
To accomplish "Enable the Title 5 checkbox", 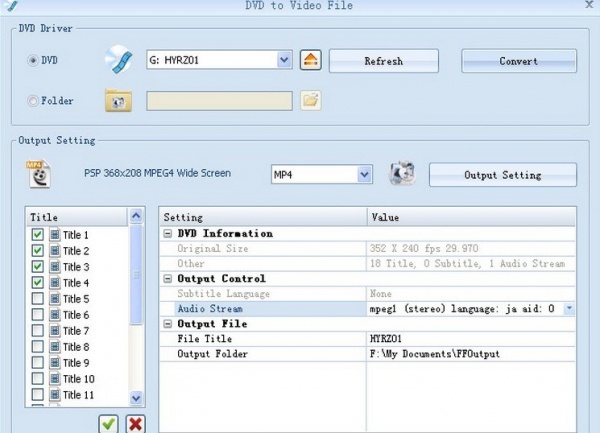I will (x=38, y=299).
